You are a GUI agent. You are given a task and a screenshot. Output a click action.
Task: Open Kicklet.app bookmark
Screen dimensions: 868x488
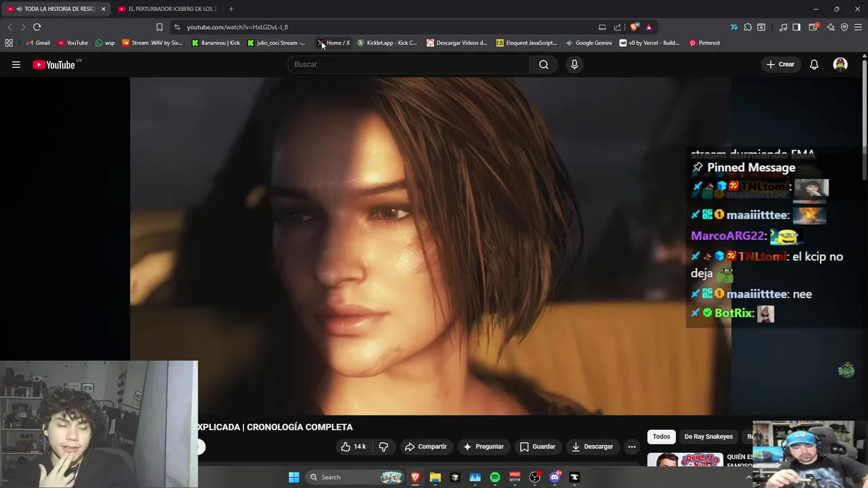click(387, 43)
